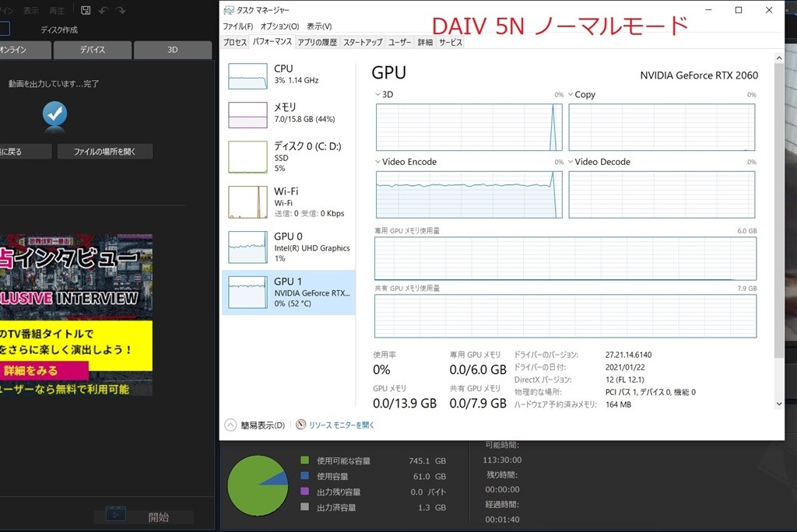
Task: Click the elapsed time 00:01:40 value
Action: click(502, 520)
